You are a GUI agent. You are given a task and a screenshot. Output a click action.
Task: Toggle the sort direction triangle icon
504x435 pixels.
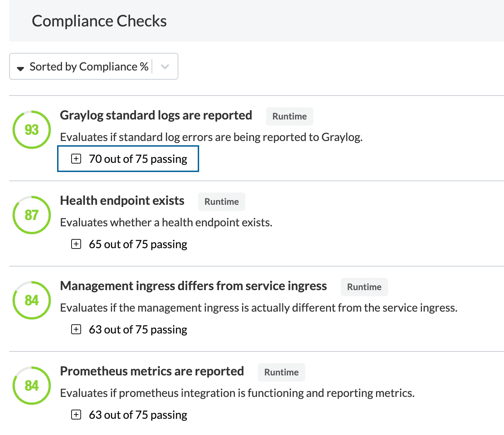20,68
